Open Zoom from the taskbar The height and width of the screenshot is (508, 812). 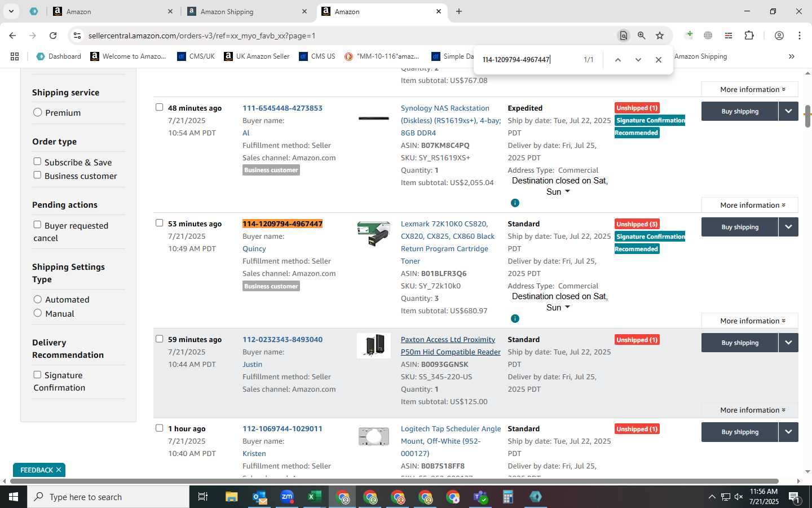pyautogui.click(x=287, y=497)
